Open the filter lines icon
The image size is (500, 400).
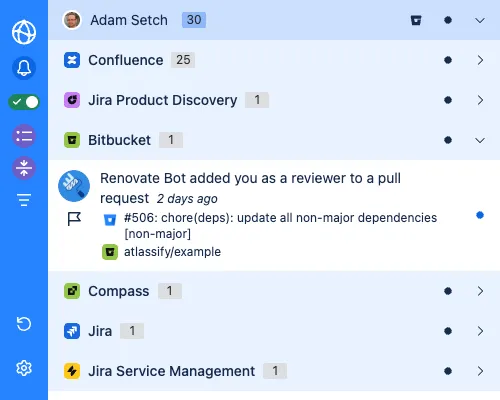tap(24, 200)
